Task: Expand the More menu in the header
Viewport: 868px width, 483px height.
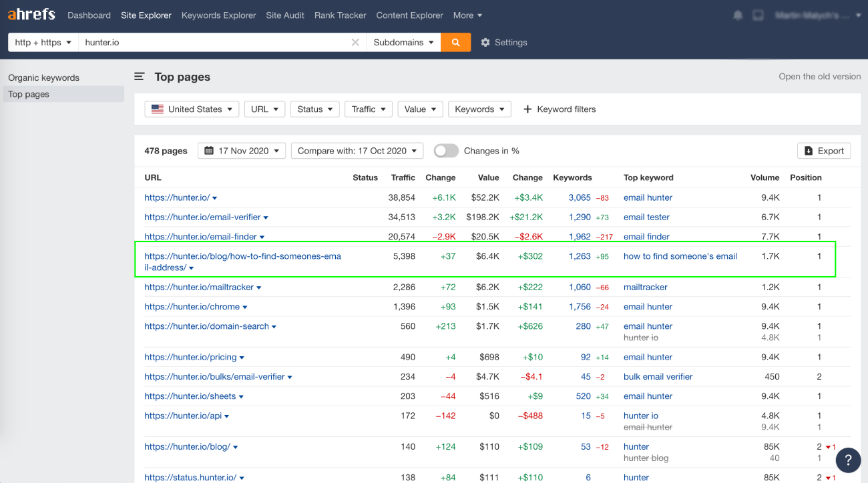Action: pyautogui.click(x=467, y=15)
